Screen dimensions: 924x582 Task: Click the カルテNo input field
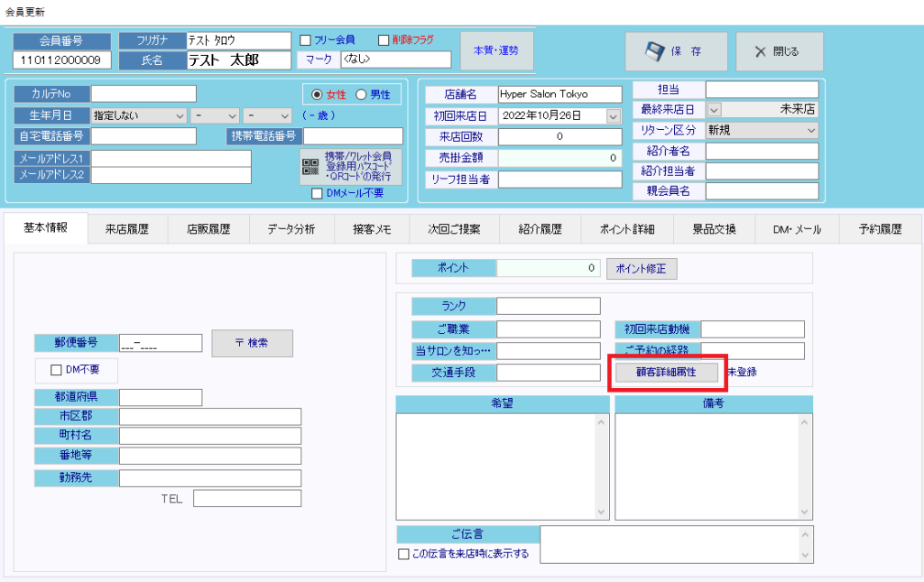pyautogui.click(x=143, y=94)
